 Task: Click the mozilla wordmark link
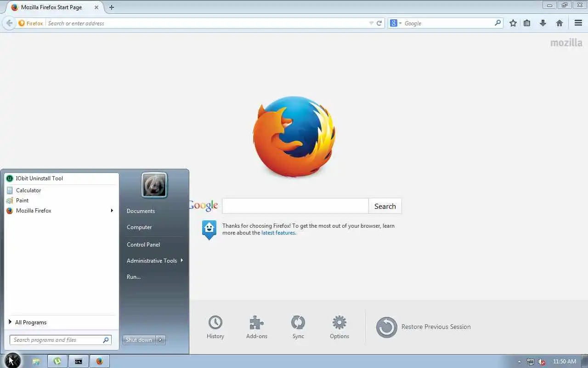tap(566, 43)
